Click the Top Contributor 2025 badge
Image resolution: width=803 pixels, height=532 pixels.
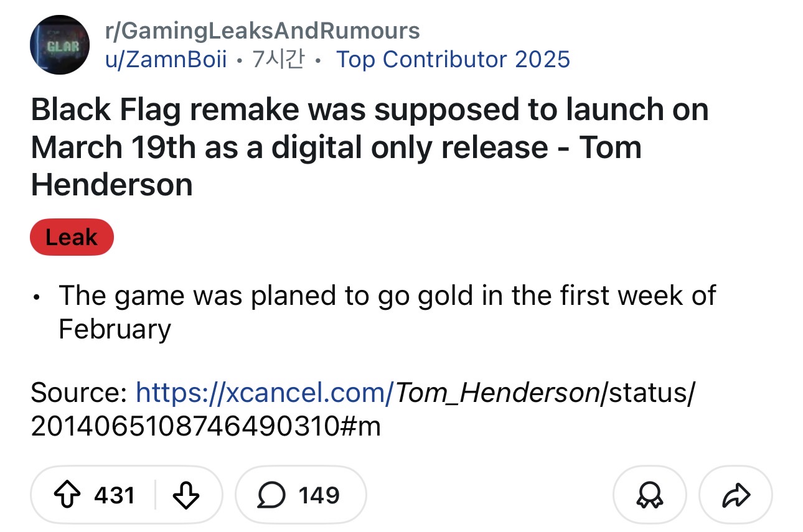[x=453, y=60]
